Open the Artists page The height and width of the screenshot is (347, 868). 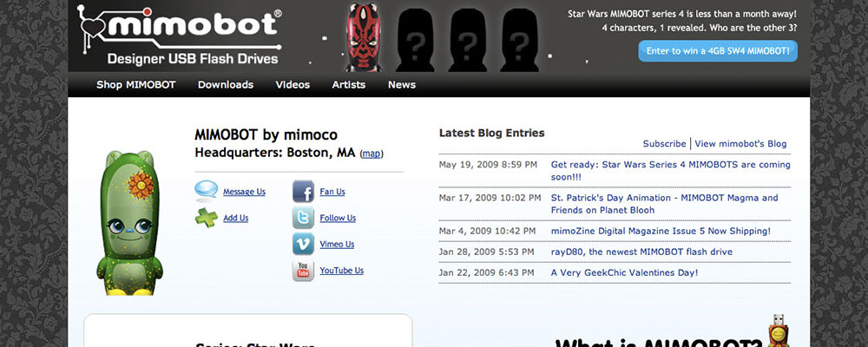point(349,85)
